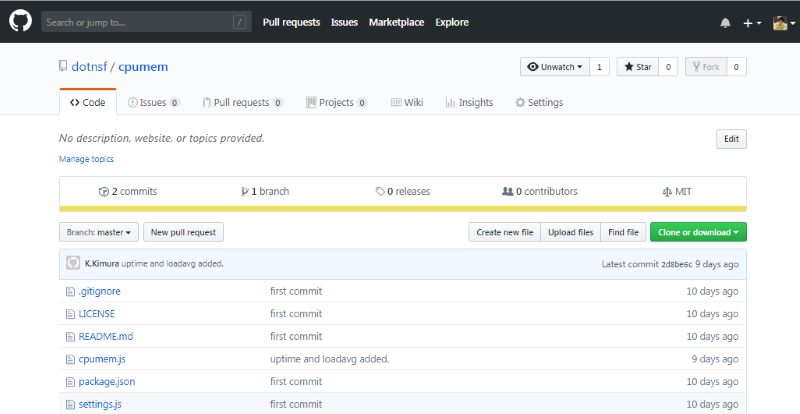Open the notifications bell

pyautogui.click(x=725, y=22)
